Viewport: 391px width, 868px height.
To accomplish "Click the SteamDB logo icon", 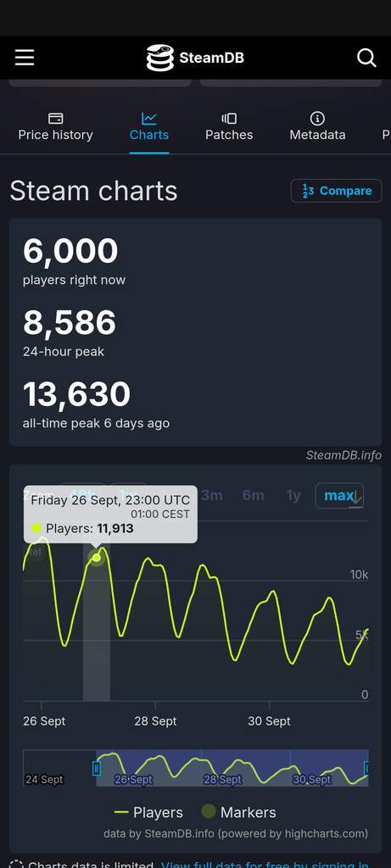I will (160, 58).
